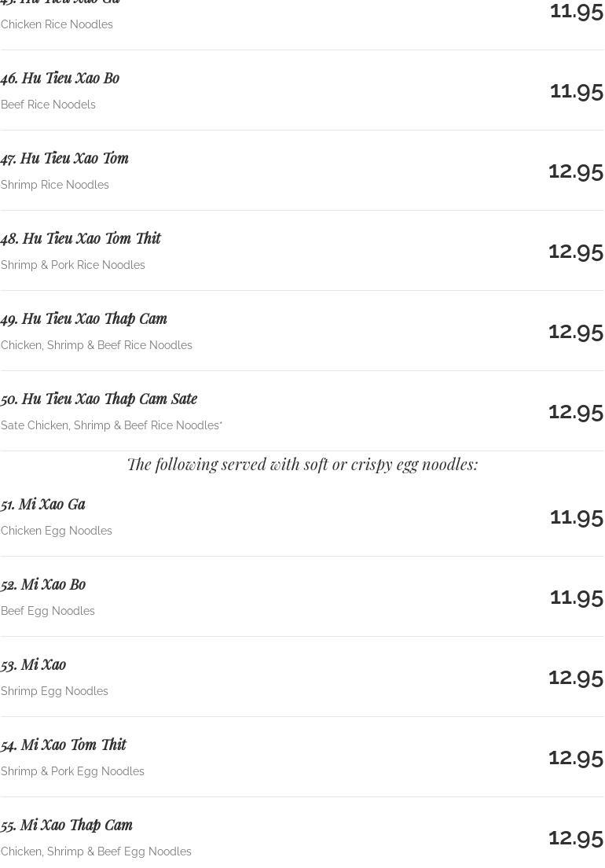Click the "Beef Rice Noodels" description
605x868 pixels.
click(x=48, y=105)
